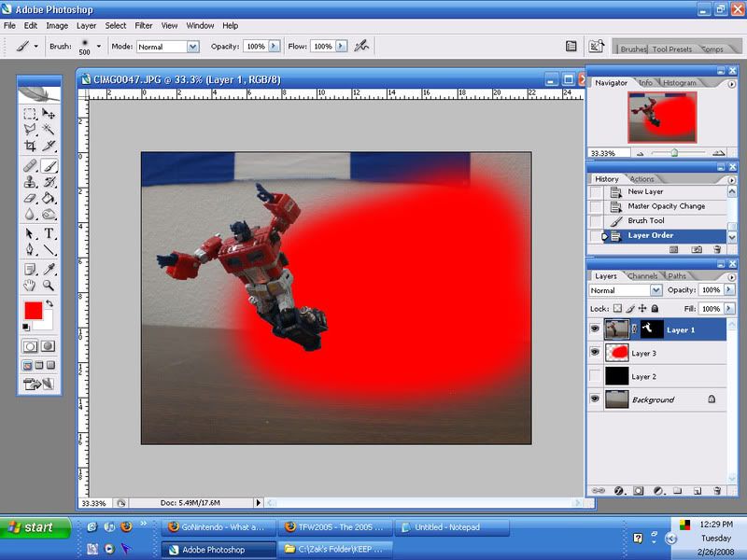Select the Slice tool
This screenshot has width=747, height=560.
[49, 146]
